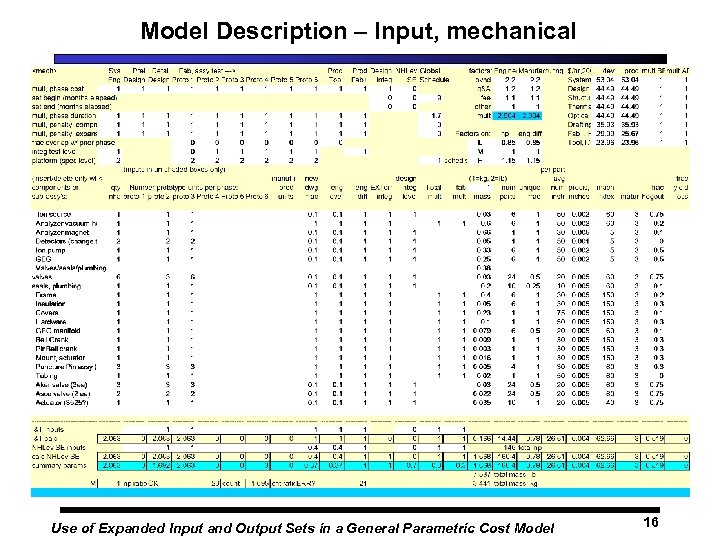720x540 pixels.
Task: Click the 'Detectors' component row label
Action: coord(66,241)
